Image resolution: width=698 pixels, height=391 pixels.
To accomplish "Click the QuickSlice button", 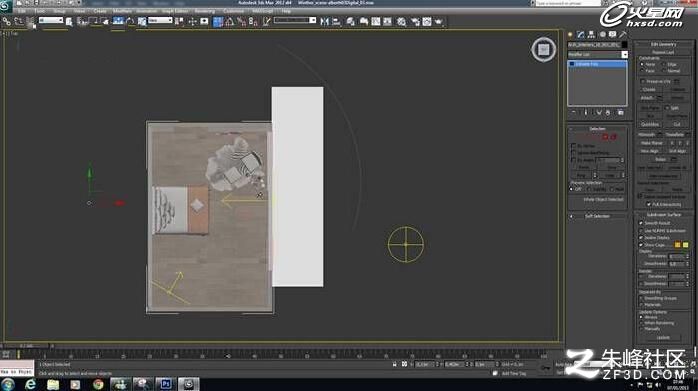I will (x=650, y=124).
